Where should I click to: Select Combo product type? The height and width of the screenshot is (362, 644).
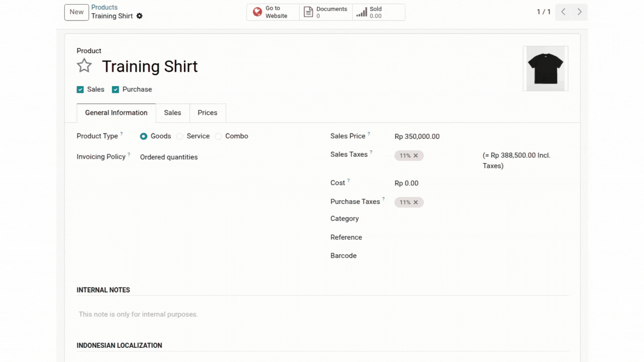click(x=218, y=136)
